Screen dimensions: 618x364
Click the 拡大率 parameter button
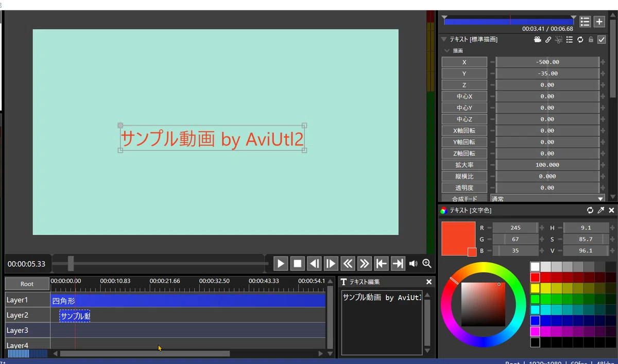(x=464, y=165)
